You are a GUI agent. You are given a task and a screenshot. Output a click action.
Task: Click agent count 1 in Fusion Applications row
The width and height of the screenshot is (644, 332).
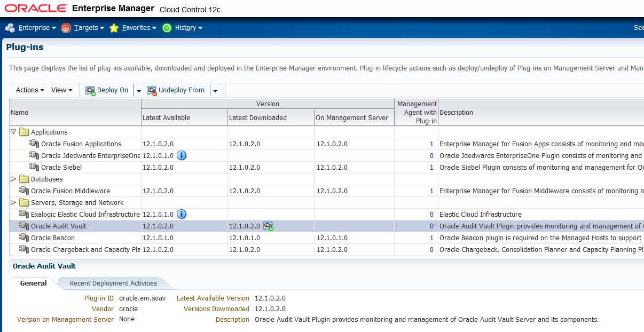coord(431,144)
